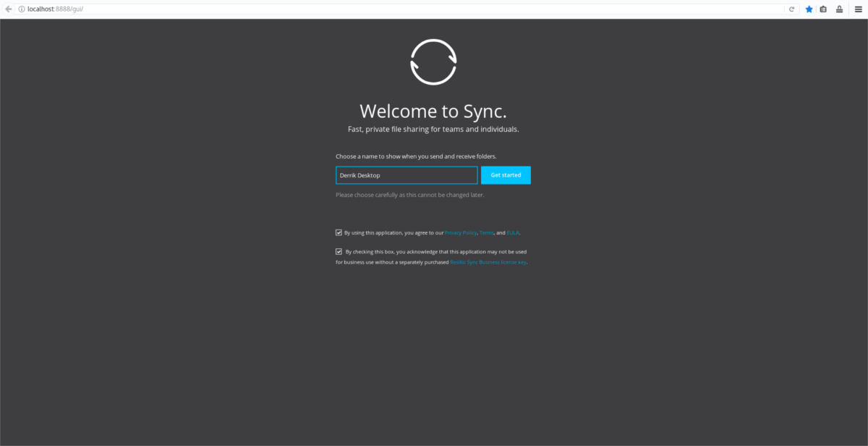Open the Privacy Policy link

[x=461, y=233]
